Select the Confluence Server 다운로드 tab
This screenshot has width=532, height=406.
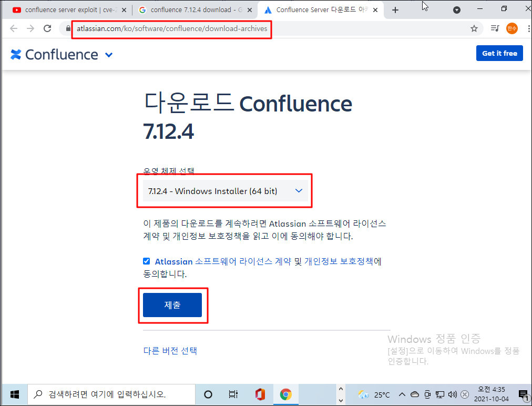point(320,10)
